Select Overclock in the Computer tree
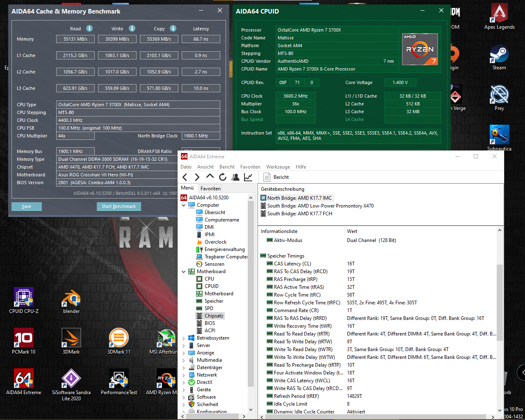The image size is (525, 420). (215, 242)
